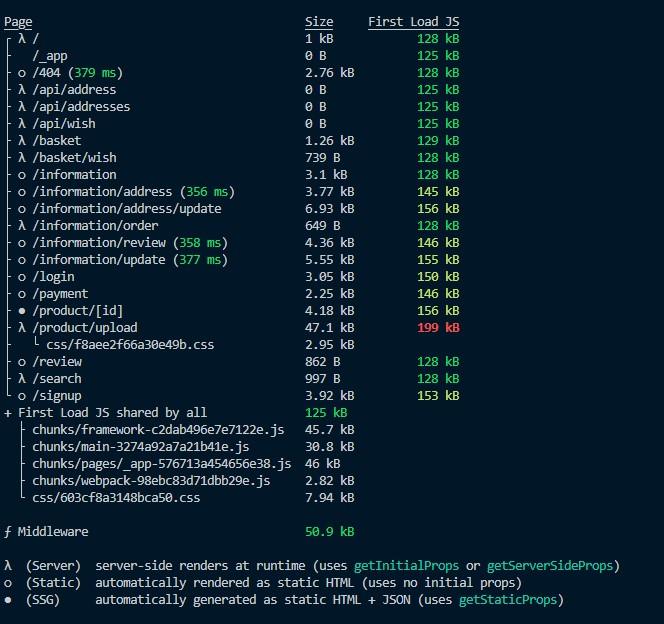This screenshot has width=664, height=624.
Task: Select the "/product/upload" route
Action: (x=85, y=328)
